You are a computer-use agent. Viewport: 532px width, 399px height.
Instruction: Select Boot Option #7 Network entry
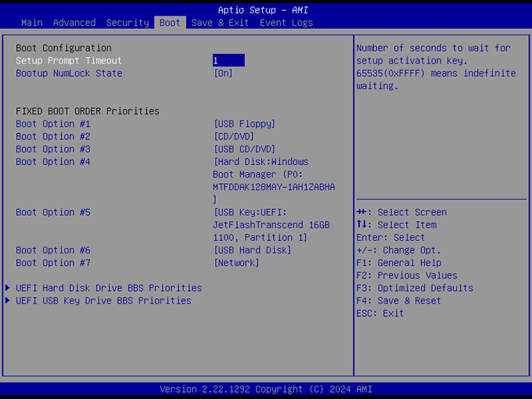click(236, 262)
